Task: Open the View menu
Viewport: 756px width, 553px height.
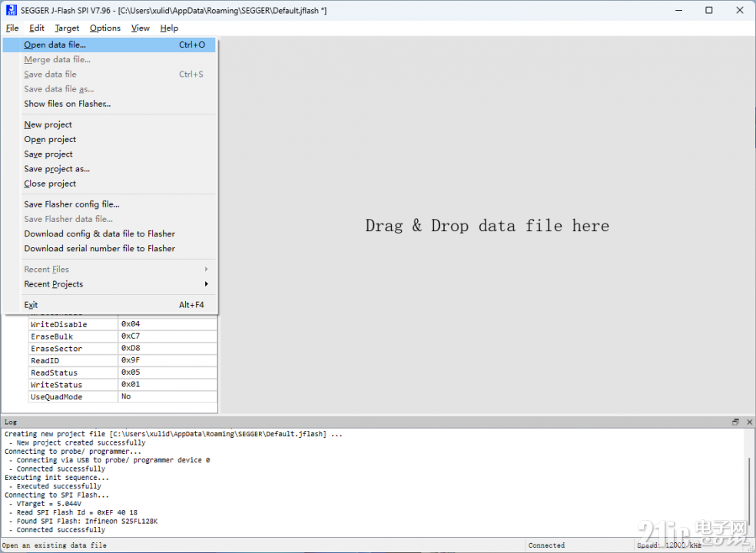Action: 141,28
